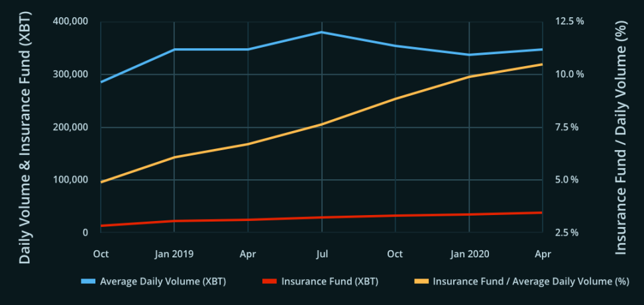Click the 400,000 left axis label
This screenshot has width=644, height=305.
click(x=70, y=21)
